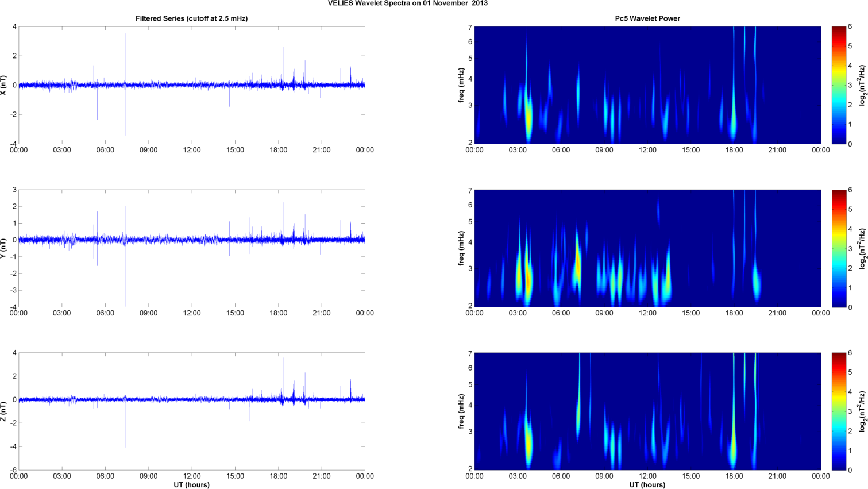
Task: Click 'freq (mHz)' label of the X-row spectrogram
Action: (461, 85)
